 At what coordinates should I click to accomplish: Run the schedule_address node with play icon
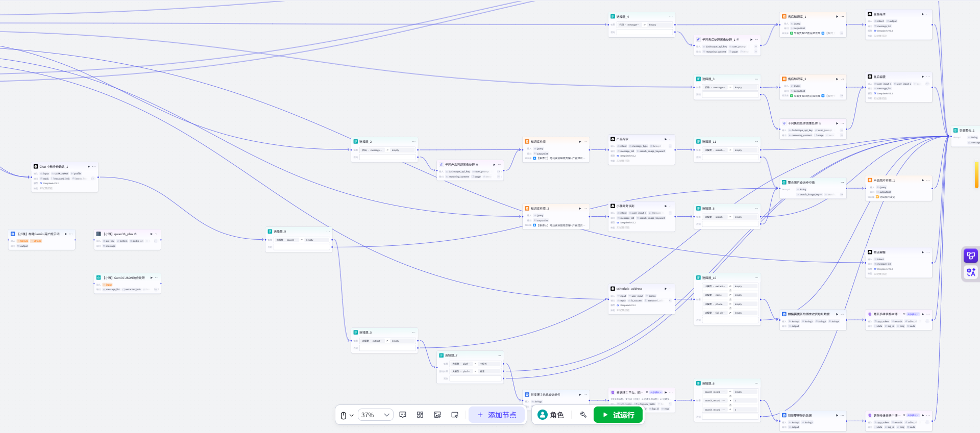665,289
